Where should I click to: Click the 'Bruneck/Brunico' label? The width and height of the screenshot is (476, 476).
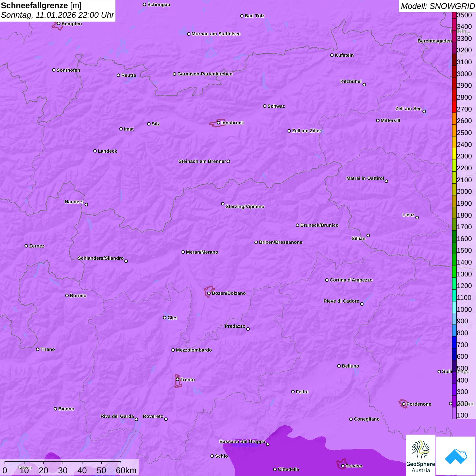coord(319,225)
